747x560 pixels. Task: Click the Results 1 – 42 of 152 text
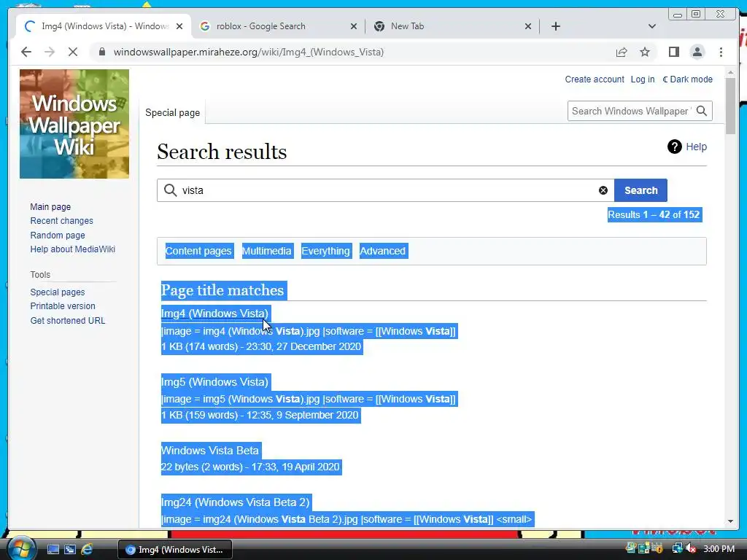pos(654,215)
